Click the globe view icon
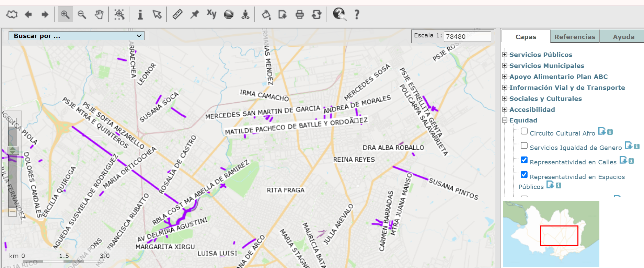This screenshot has width=644, height=268. pyautogui.click(x=229, y=14)
